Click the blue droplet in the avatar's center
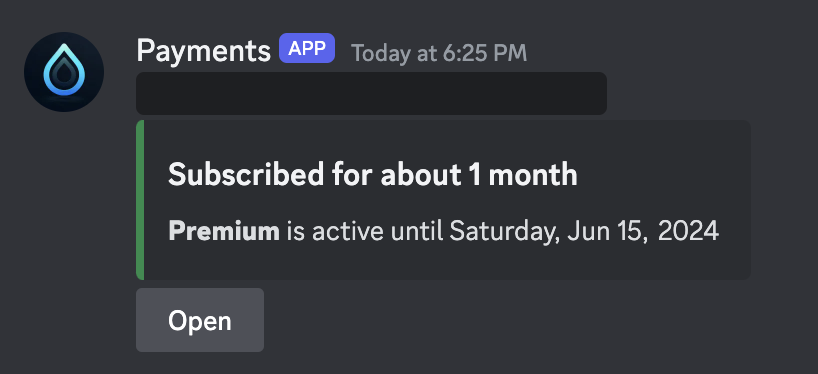The width and height of the screenshot is (818, 374). coord(64,70)
